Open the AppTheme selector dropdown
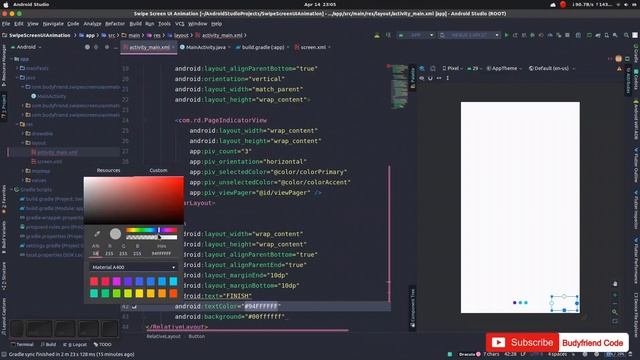The image size is (640, 360). pyautogui.click(x=504, y=68)
